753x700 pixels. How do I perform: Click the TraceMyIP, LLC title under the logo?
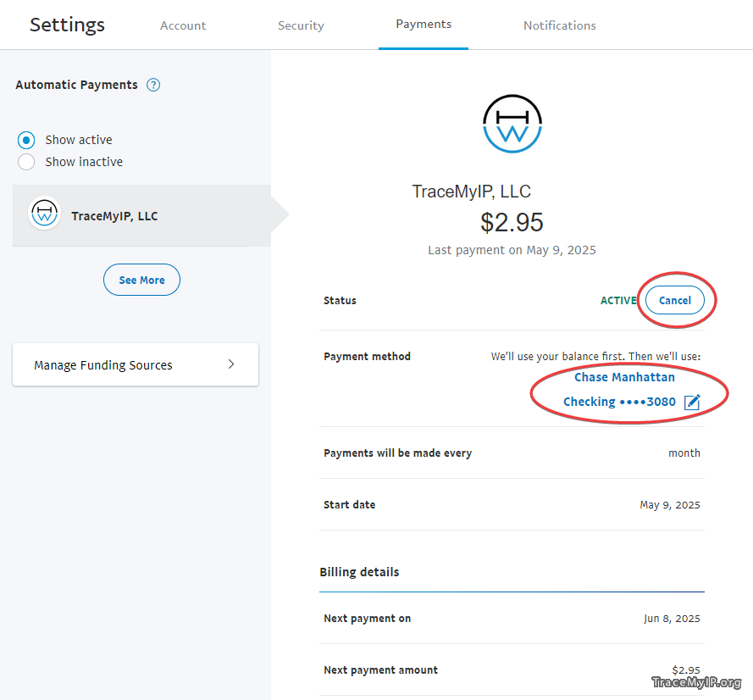click(x=471, y=192)
